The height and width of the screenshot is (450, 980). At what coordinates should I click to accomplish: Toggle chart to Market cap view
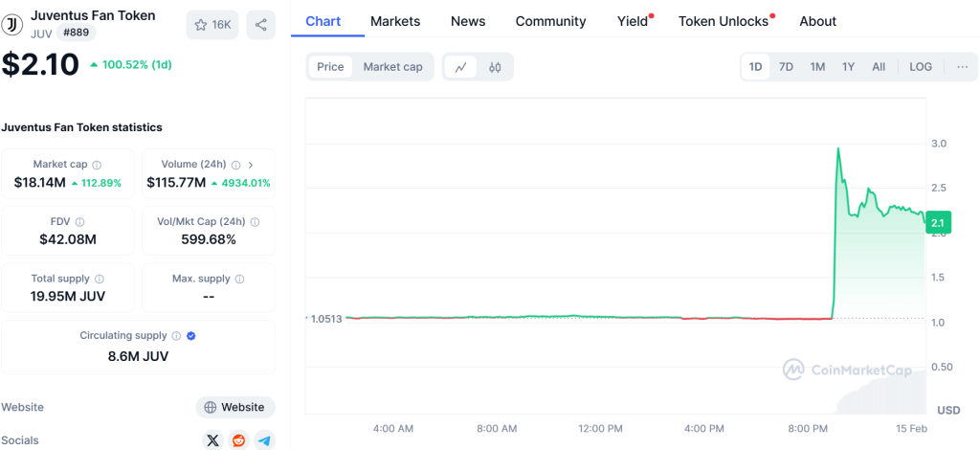pyautogui.click(x=392, y=67)
